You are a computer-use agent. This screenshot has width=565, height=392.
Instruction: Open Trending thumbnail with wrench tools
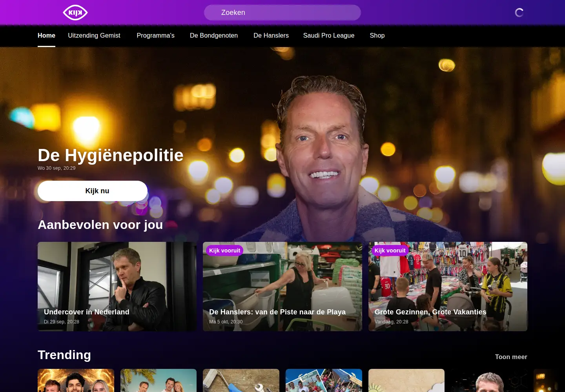[241, 381]
